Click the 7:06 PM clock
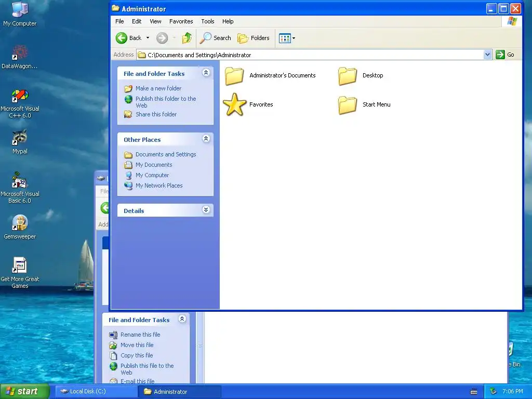The width and height of the screenshot is (532, 399). 512,391
